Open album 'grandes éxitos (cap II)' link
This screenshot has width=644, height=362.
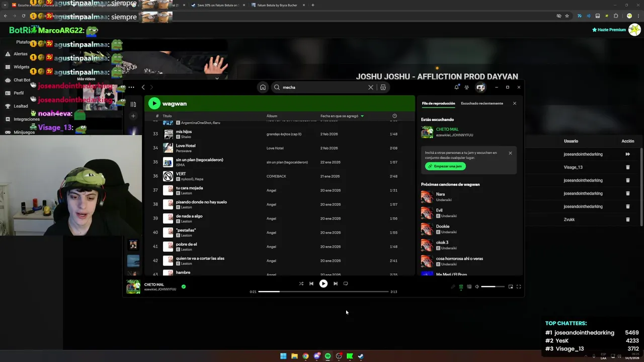click(284, 134)
